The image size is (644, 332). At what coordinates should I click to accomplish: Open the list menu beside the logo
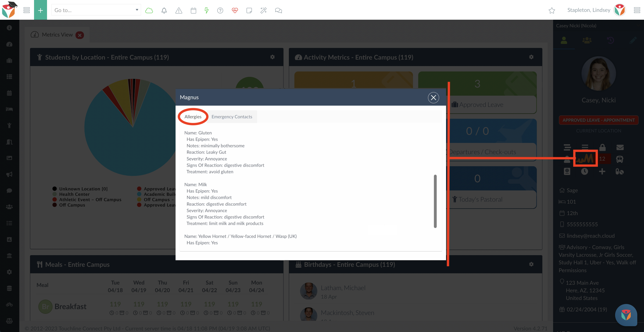pos(26,10)
